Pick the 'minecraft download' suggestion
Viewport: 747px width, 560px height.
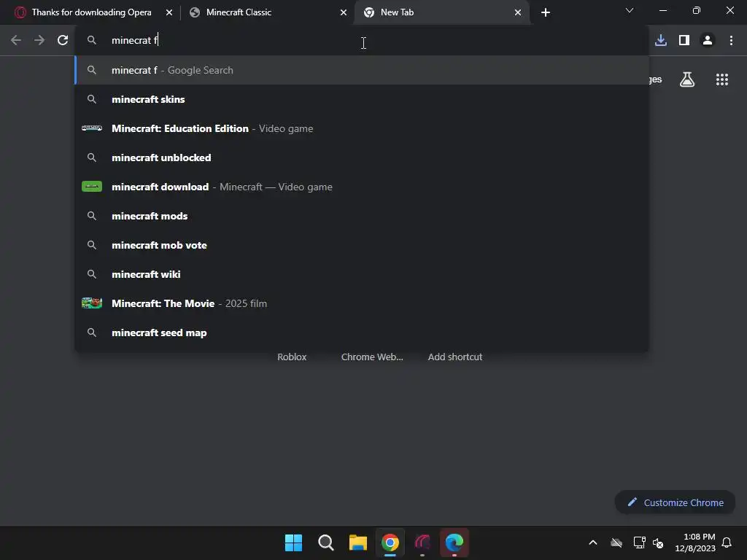[x=362, y=187]
